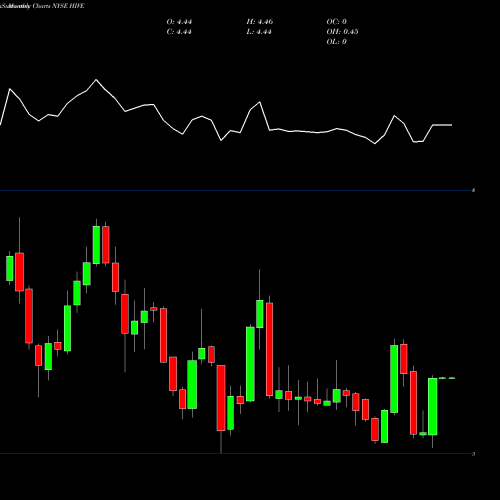Click the lower axis label '3'
Image resolution: width=500 pixels, height=500 pixels.
coord(474,454)
